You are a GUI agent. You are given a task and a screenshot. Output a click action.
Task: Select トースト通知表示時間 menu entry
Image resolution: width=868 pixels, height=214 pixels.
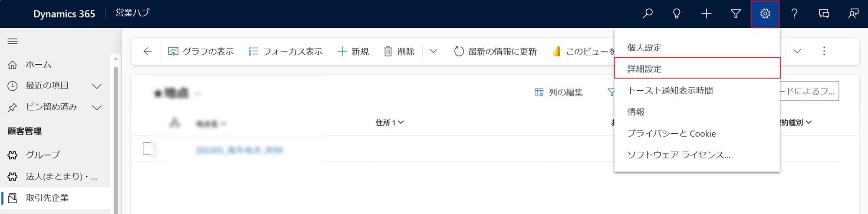pos(697,90)
